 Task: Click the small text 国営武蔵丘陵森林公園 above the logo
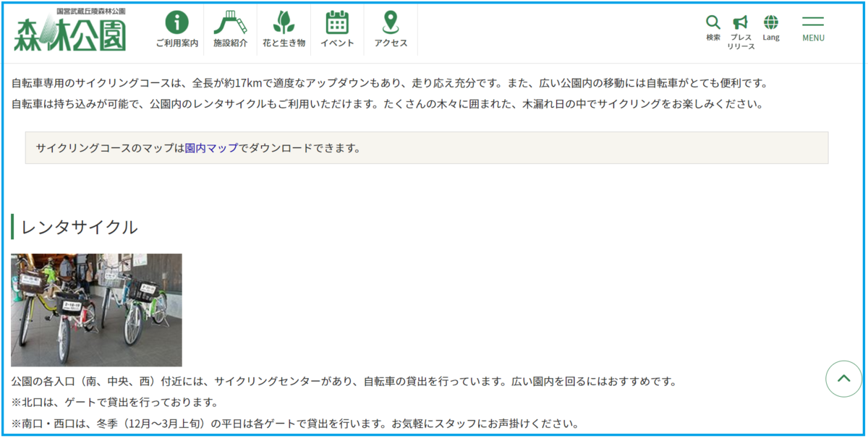pyautogui.click(x=91, y=12)
